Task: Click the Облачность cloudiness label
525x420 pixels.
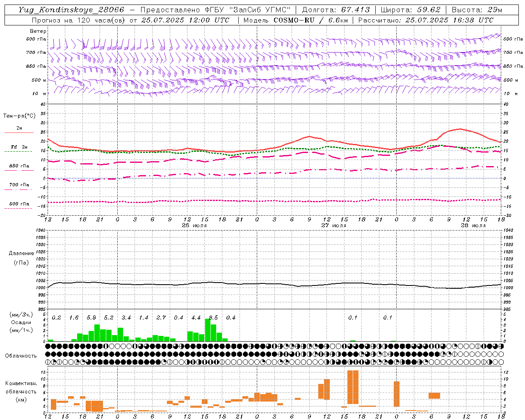Action: tap(21, 356)
